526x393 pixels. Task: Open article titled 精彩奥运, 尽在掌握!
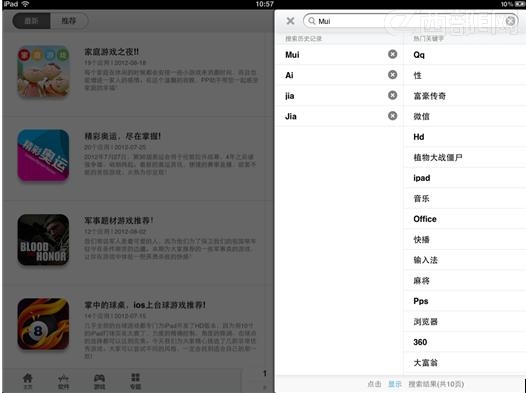coord(122,136)
